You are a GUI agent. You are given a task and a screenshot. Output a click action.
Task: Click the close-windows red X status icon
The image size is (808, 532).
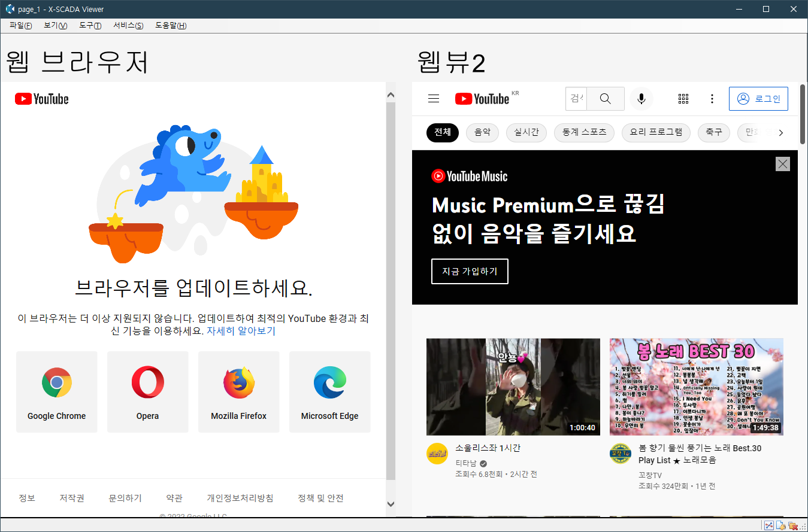click(x=793, y=525)
